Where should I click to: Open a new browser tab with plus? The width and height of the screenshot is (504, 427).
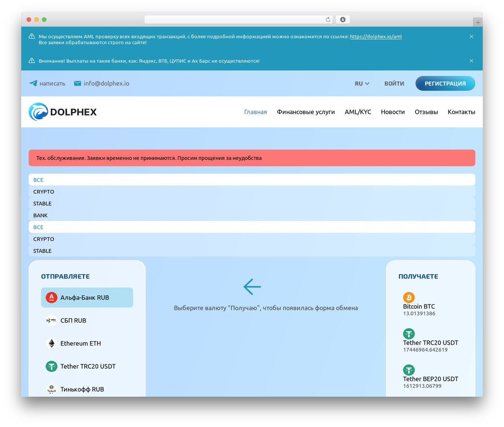(478, 22)
